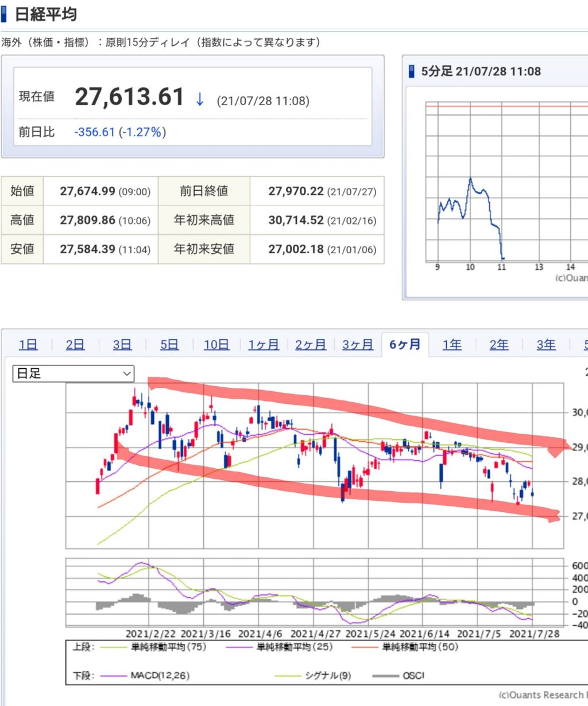Click the opening price 27,674.99
The width and height of the screenshot is (588, 706).
tap(87, 191)
